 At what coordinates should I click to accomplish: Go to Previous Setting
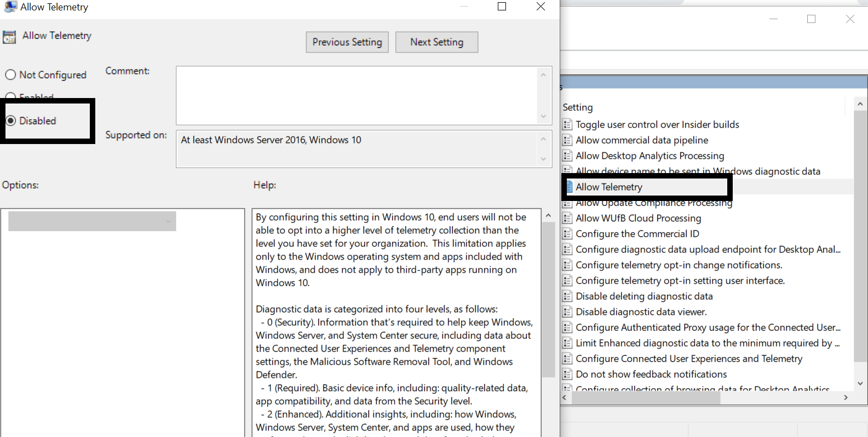click(x=347, y=42)
